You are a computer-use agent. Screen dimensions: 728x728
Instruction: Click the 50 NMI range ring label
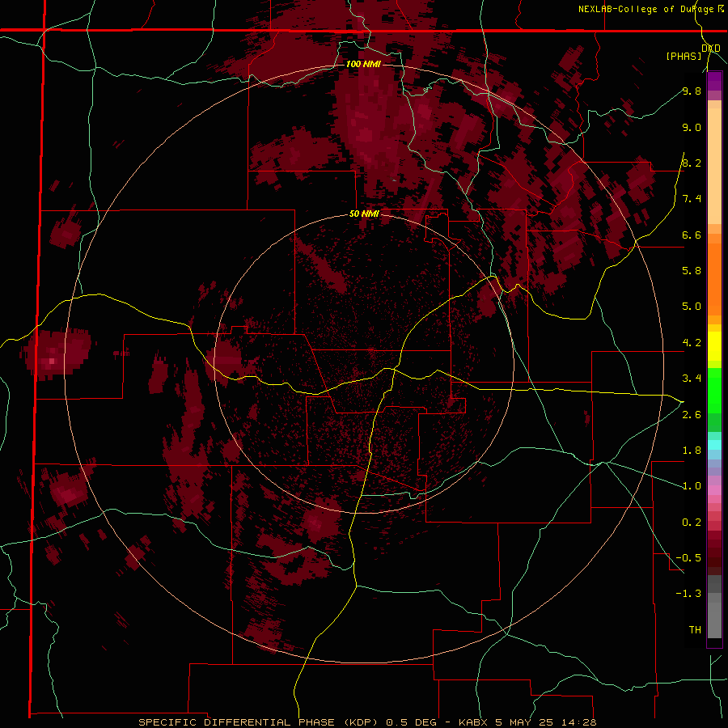click(x=364, y=214)
